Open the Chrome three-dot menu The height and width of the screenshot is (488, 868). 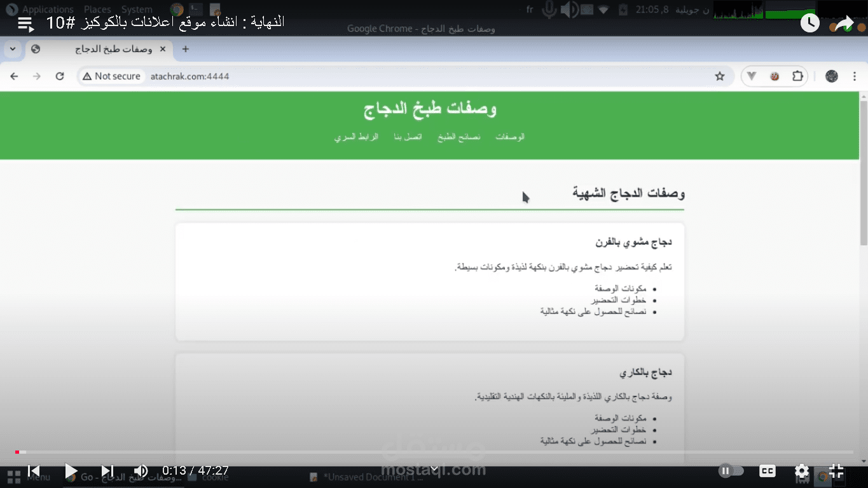point(853,76)
